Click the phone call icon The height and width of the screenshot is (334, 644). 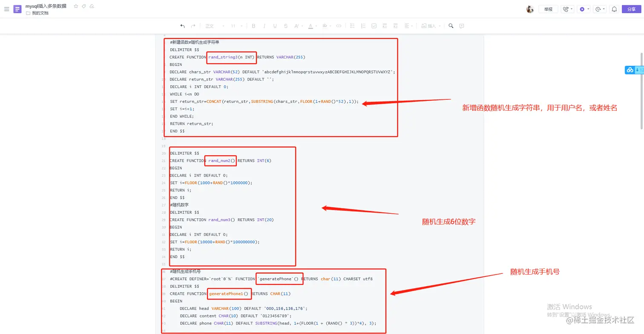(566, 9)
